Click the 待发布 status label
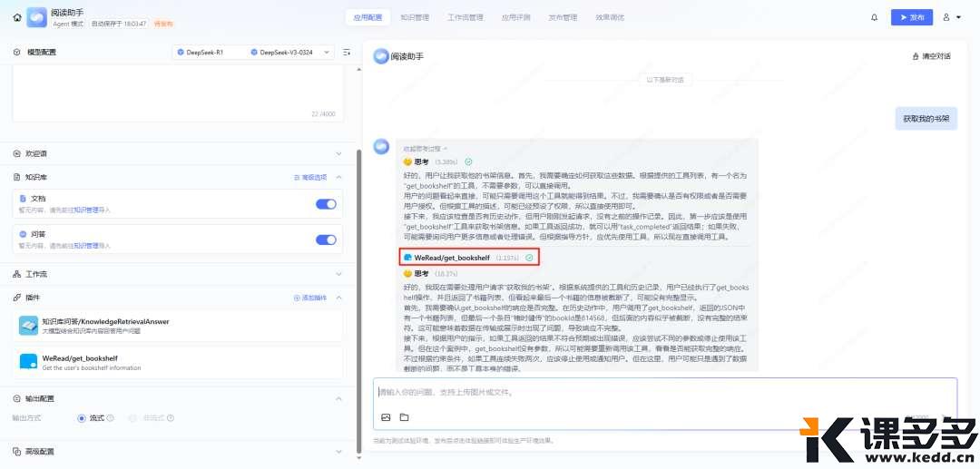 pos(163,24)
